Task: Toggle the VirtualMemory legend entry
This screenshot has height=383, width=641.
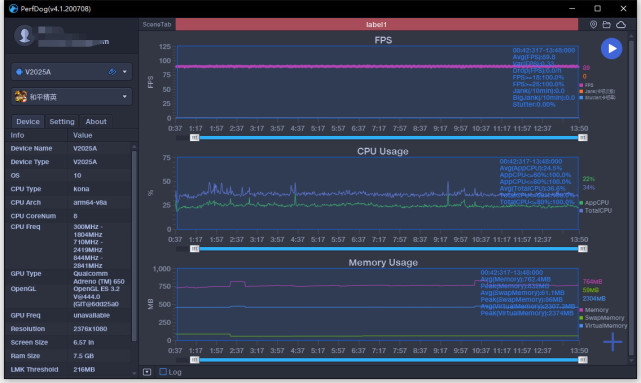Action: click(603, 326)
